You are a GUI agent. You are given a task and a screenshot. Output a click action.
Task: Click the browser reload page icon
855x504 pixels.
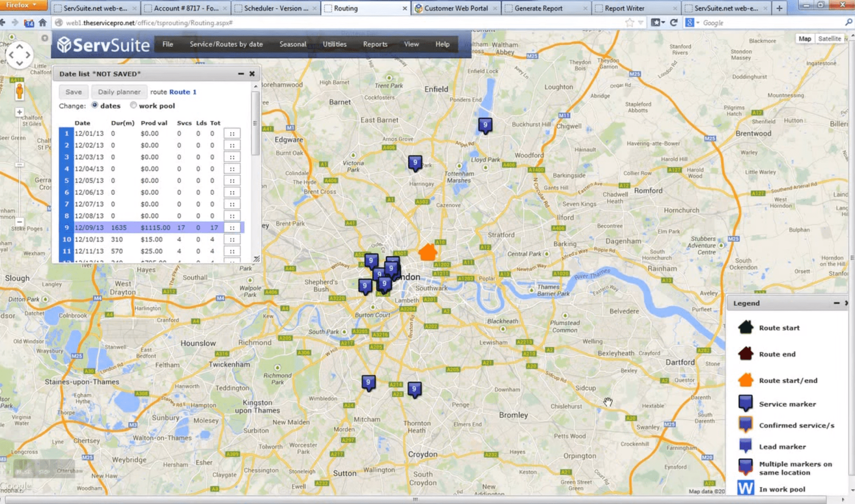[x=673, y=22]
